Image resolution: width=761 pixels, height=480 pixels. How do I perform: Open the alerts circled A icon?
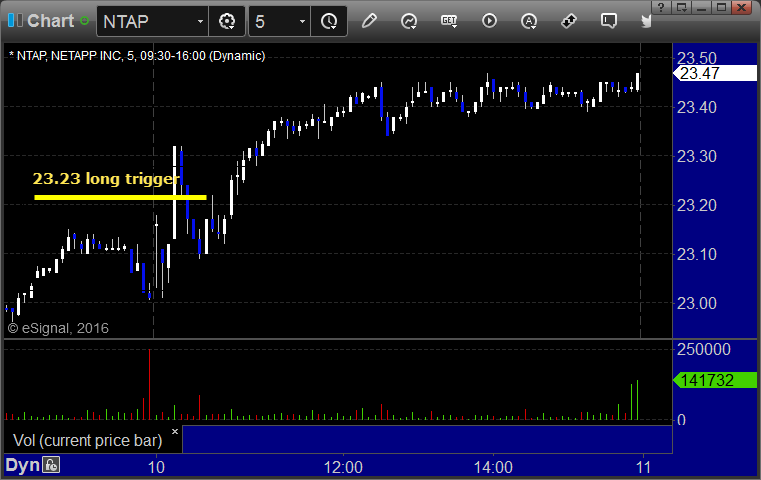tap(529, 21)
